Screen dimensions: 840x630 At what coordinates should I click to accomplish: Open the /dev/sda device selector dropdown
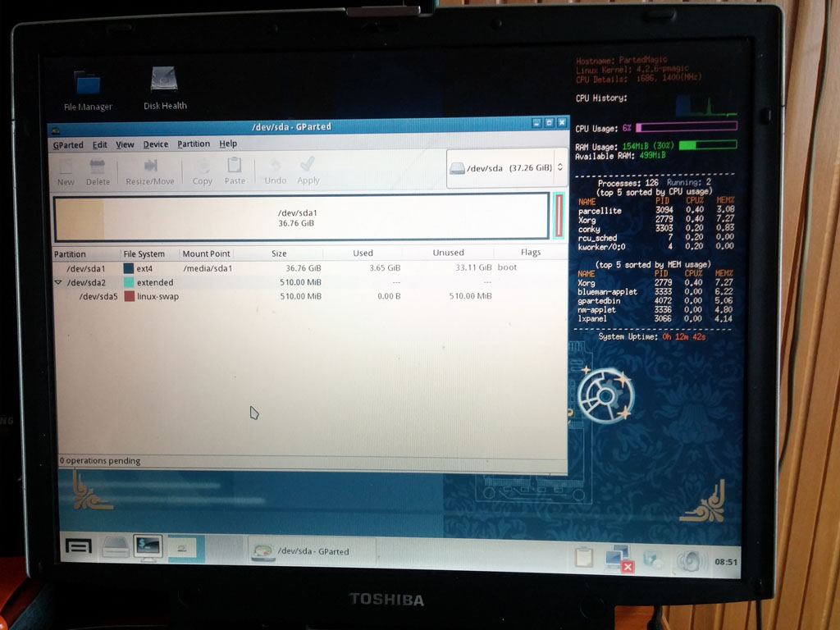point(507,168)
